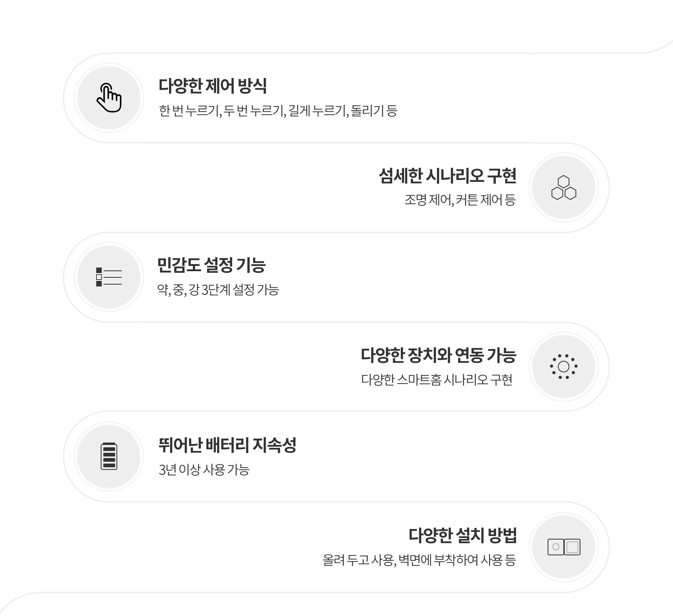The width and height of the screenshot is (673, 616).
Task: Select the heading 다양한 장치와 연동 가능
Action: (x=439, y=355)
